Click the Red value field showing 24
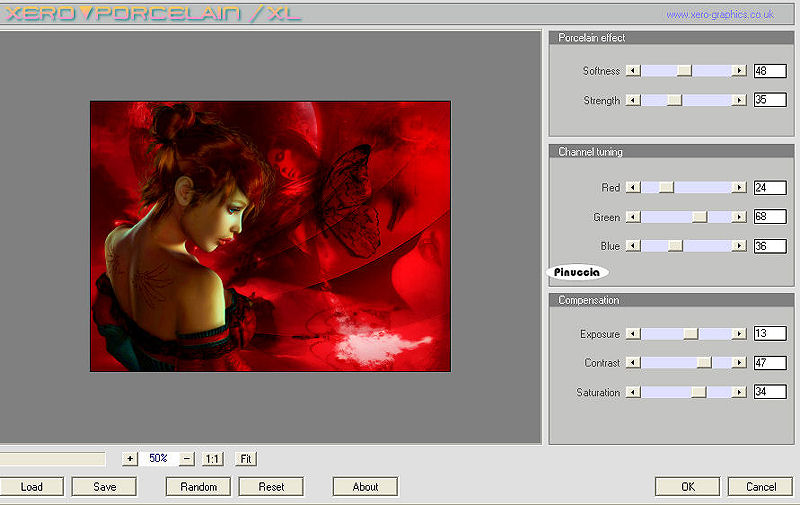 [770, 188]
